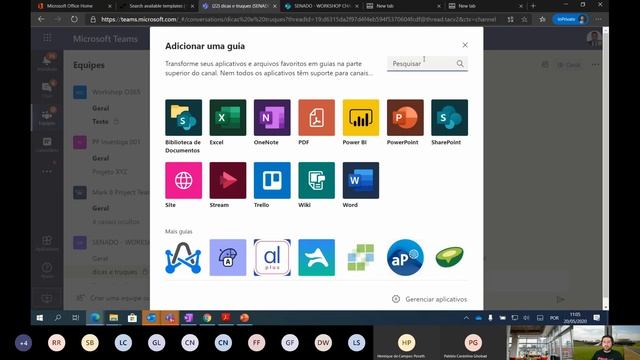
Task: Add the pink Site tile
Action: (183, 180)
